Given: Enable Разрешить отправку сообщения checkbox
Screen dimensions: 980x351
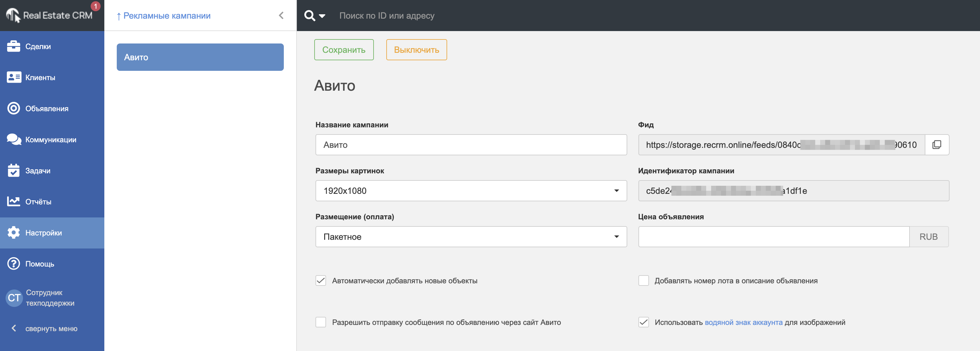Looking at the screenshot, I should [321, 322].
